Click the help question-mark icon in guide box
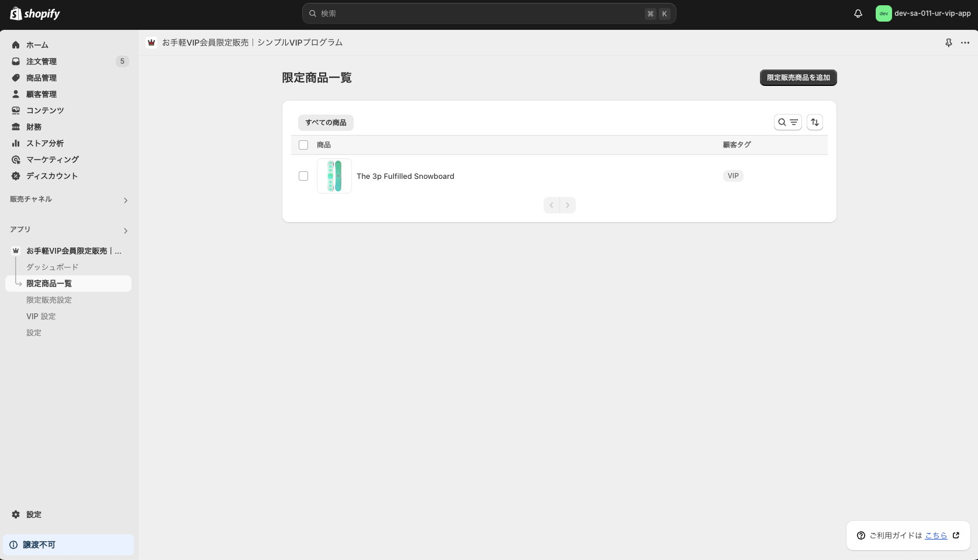978x560 pixels. point(861,535)
